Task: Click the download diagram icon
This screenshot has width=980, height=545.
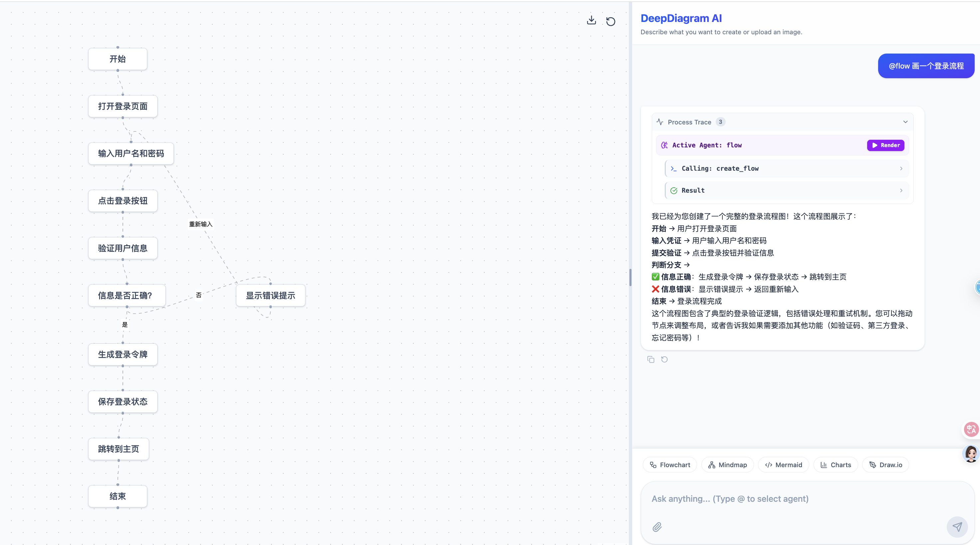Action: [x=591, y=21]
